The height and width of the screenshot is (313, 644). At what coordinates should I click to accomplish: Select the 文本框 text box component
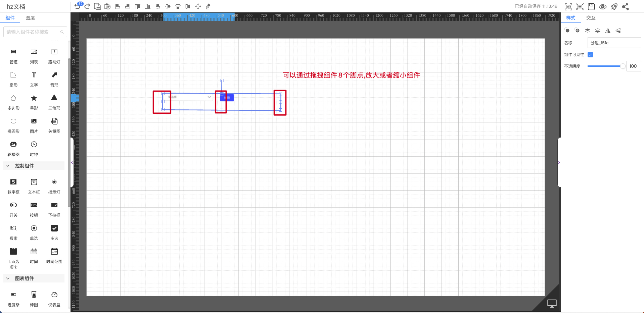click(x=34, y=186)
